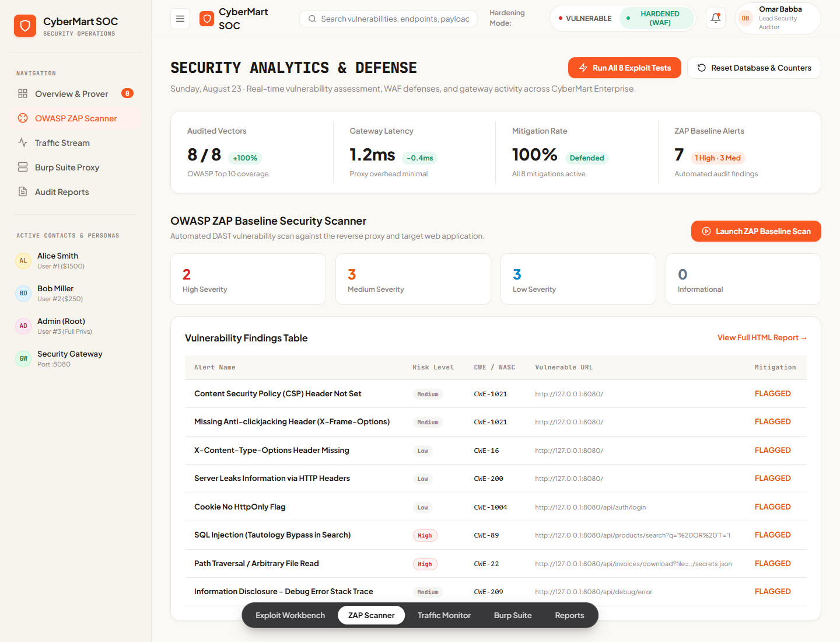Click the shield logo next to CyberMart SOC header
840x642 pixels.
point(206,19)
